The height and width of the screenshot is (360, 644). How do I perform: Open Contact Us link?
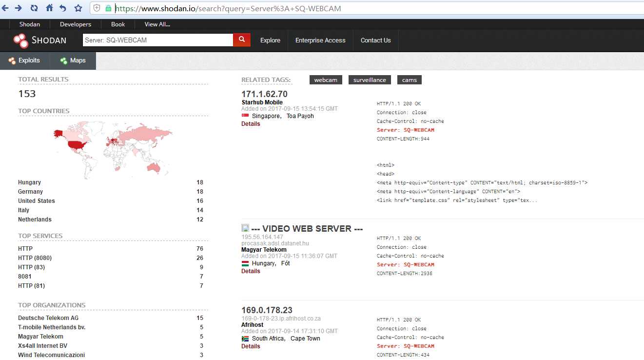tap(375, 40)
